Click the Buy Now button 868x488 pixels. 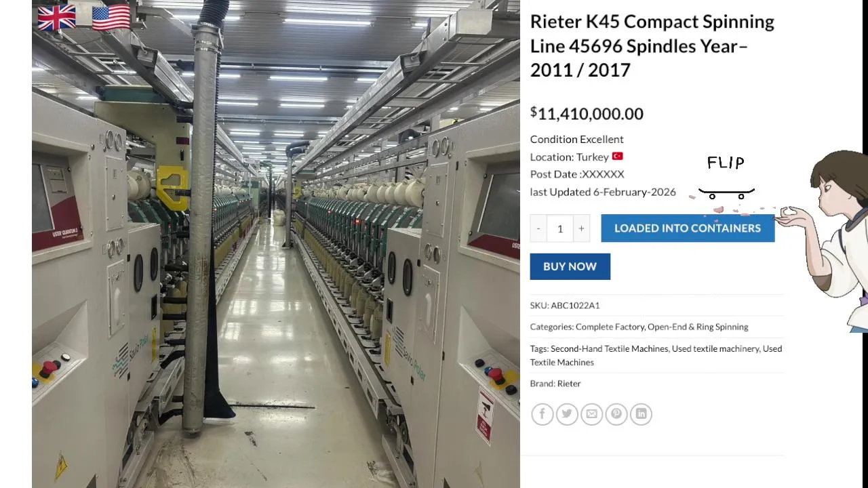pyautogui.click(x=570, y=266)
